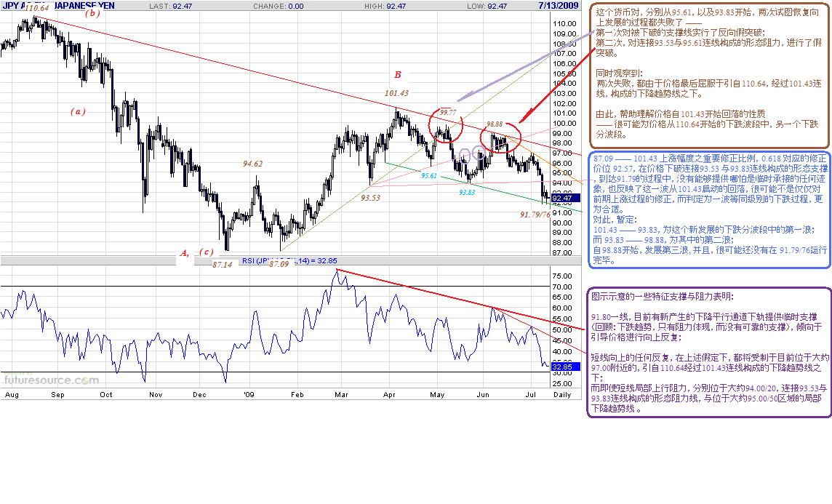Screen dimensions: 832x504
Task: Click the CHANGE: 0.00 header value
Action: [278, 6]
